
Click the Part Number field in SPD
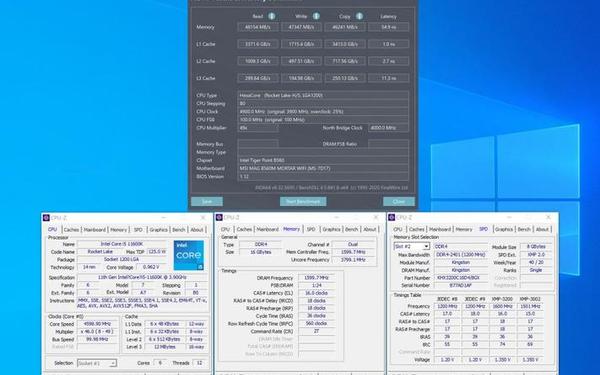[461, 278]
